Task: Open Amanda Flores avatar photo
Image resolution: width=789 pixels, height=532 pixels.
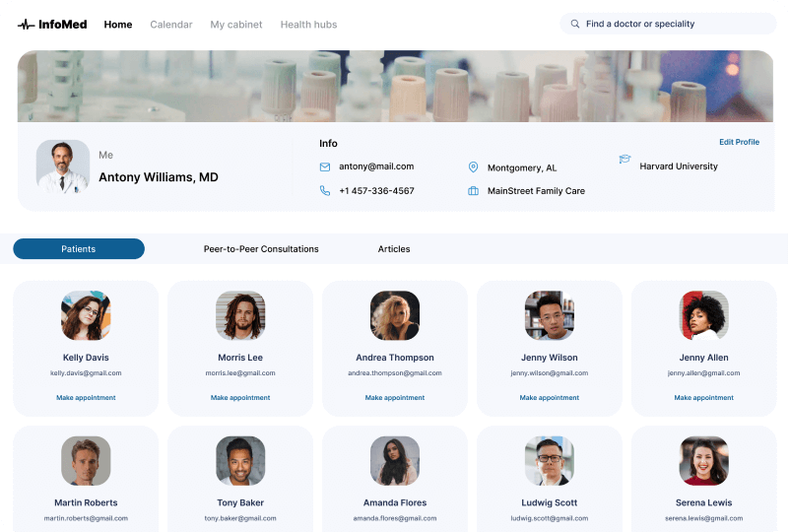Action: point(394,460)
